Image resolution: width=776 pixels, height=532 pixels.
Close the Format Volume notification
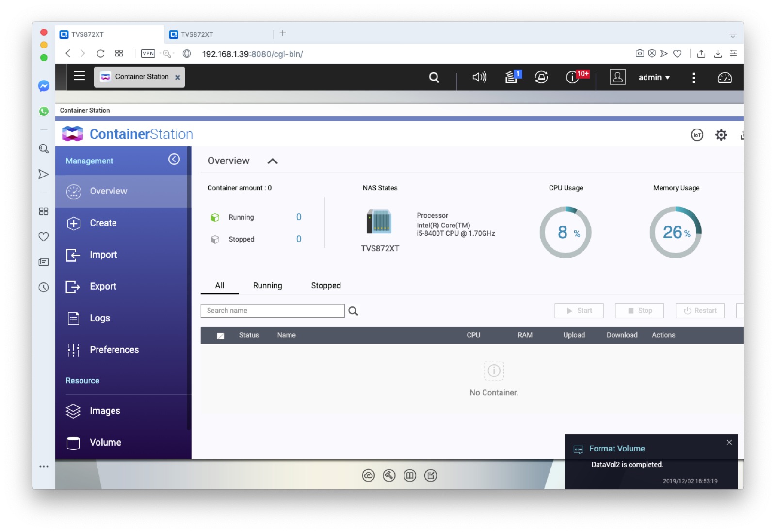point(729,442)
